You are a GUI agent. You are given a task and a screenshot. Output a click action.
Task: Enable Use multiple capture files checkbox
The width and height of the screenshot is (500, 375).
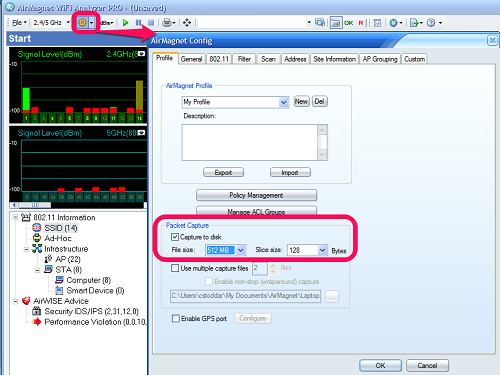175,268
